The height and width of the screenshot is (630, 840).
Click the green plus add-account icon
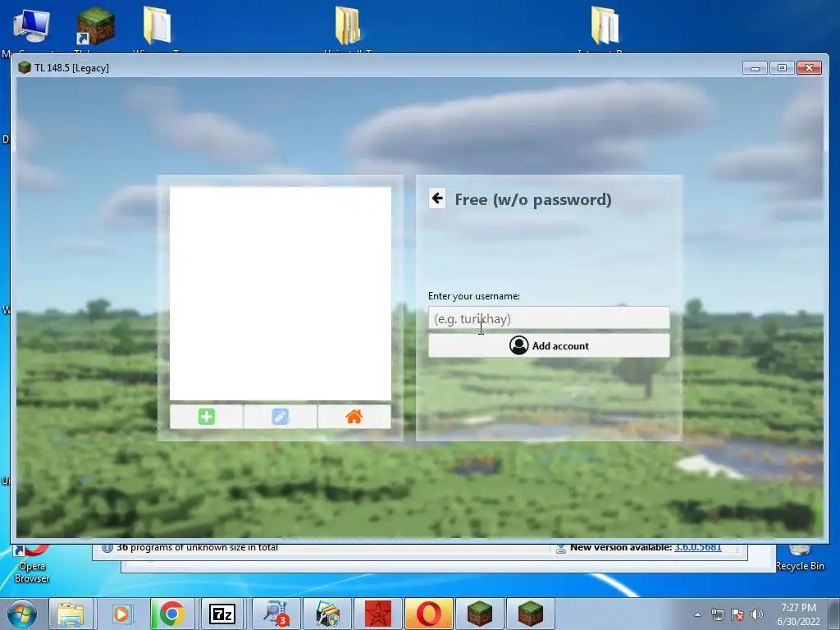coord(206,416)
